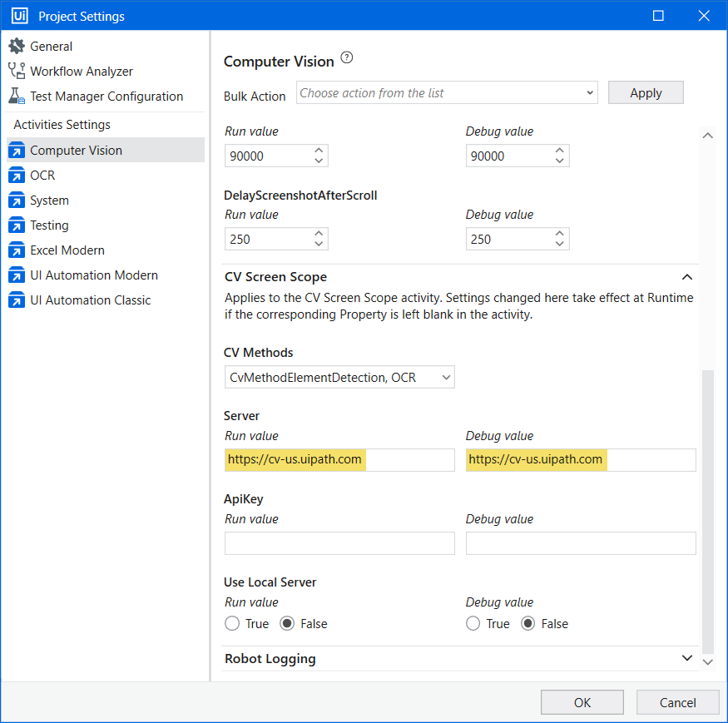
Task: Edit the Server Debug value field
Action: pos(581,460)
